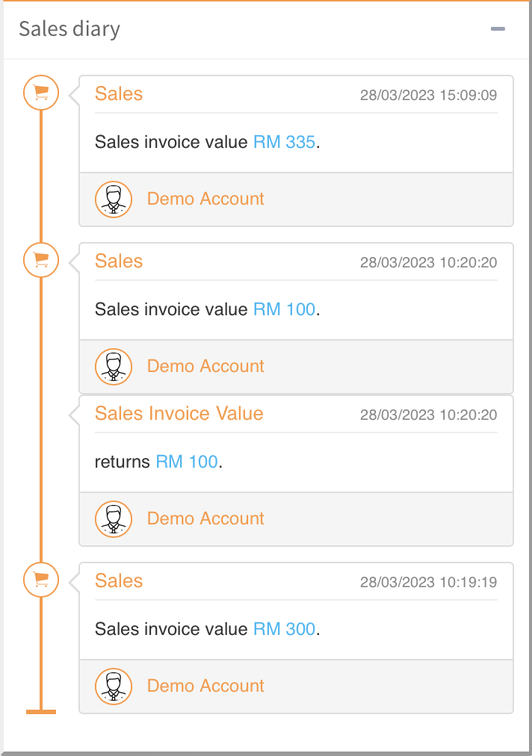The image size is (532, 756).
Task: Click the second shopping cart timeline icon
Action: point(41,260)
